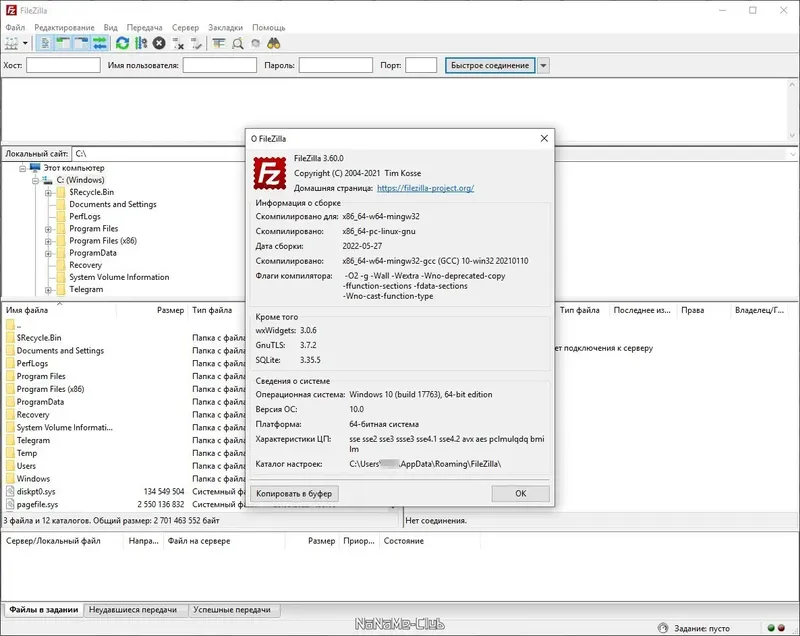Screen dimensions: 800x636
Task: Confirm the About dialog with OK
Action: 520,494
